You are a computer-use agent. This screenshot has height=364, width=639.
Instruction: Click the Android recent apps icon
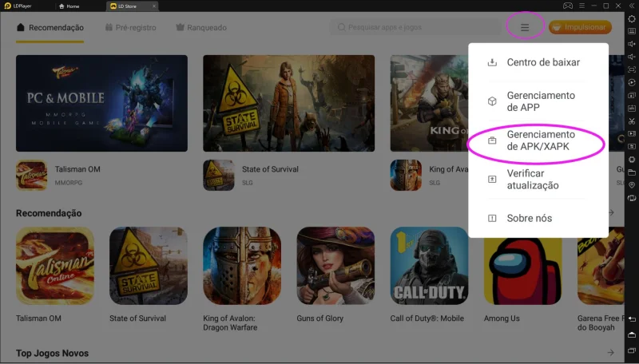pos(632,350)
